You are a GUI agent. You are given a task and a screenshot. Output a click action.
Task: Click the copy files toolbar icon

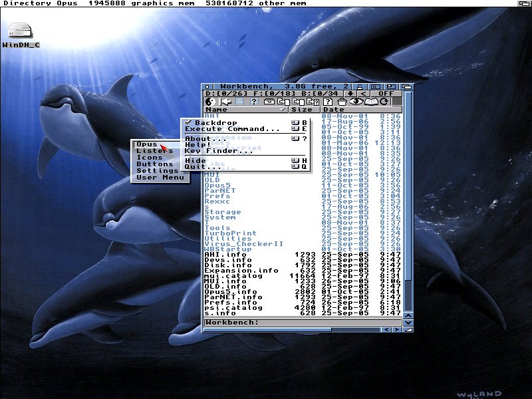pos(283,102)
